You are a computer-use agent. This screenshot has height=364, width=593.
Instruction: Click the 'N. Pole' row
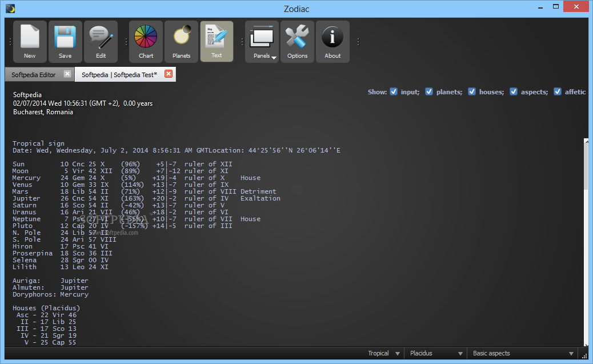[61, 233]
